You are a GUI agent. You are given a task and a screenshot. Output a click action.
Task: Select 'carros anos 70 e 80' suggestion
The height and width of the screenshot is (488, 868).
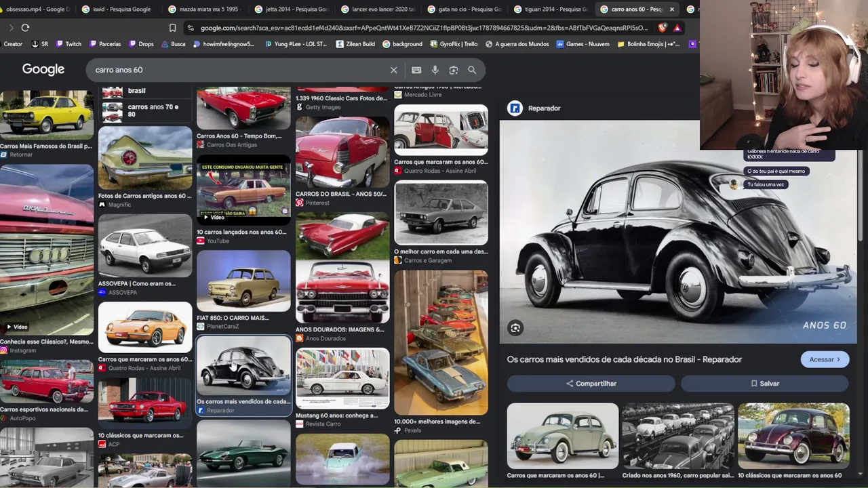145,110
